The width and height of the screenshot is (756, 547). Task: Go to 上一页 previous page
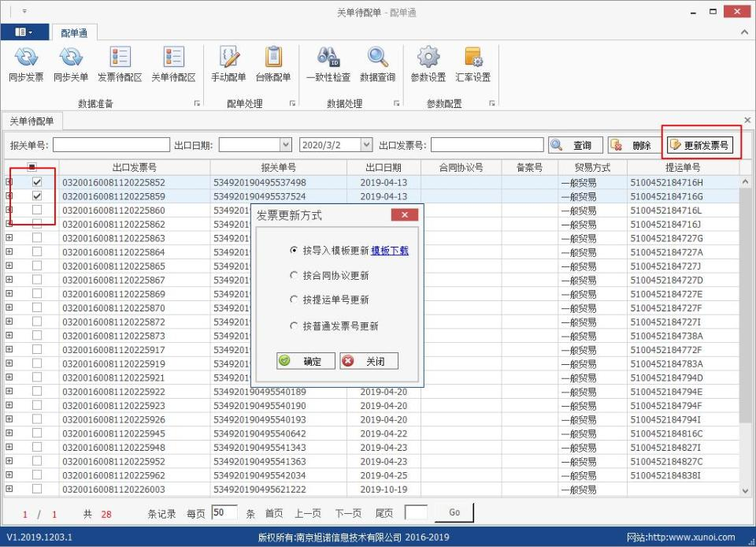coord(308,514)
